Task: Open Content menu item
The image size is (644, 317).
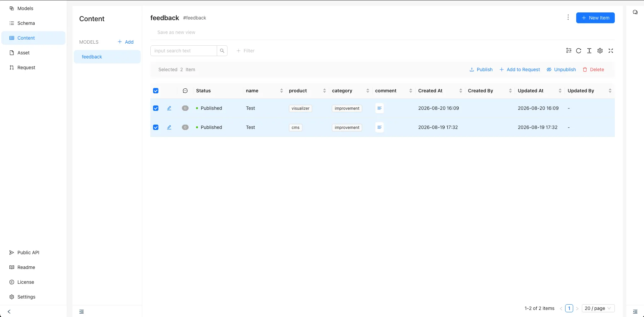Action: tap(33, 38)
